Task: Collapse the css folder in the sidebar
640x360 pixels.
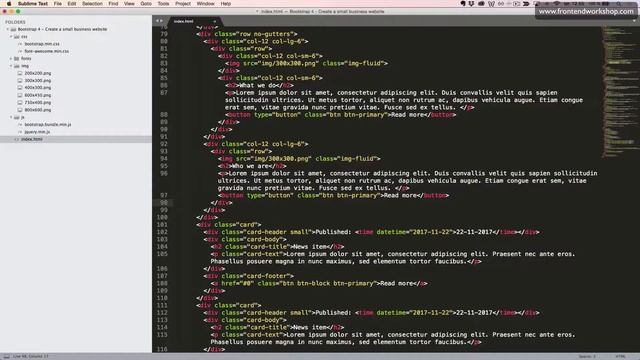Action: click(x=11, y=37)
